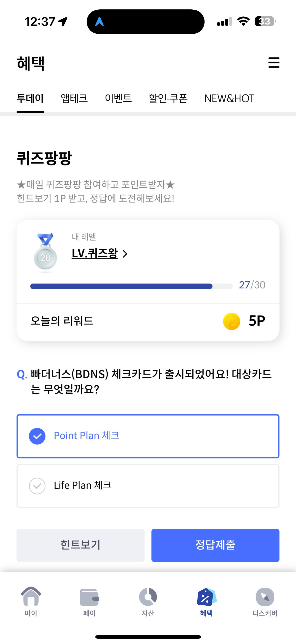The width and height of the screenshot is (296, 644).
Task: Tap the gold P coin icon
Action: point(231,321)
